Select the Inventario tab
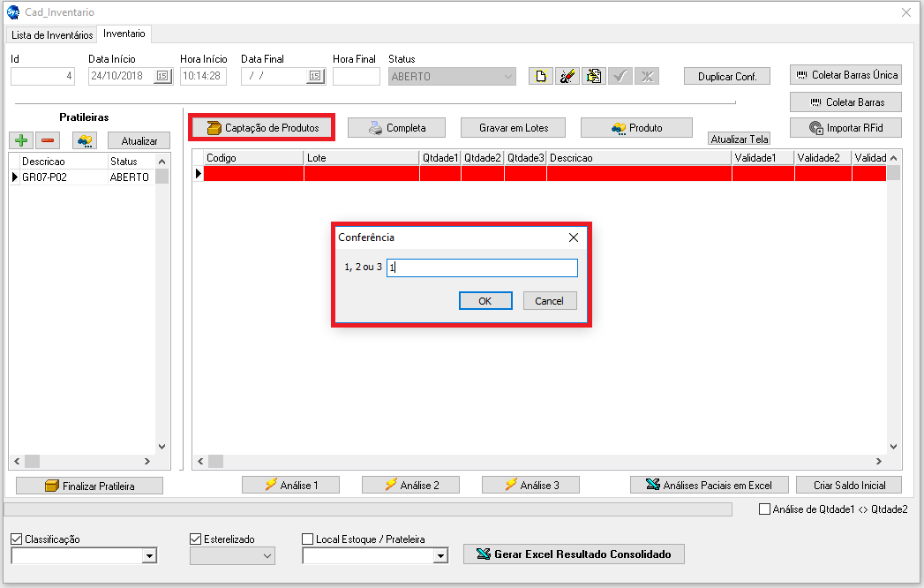Image resolution: width=924 pixels, height=588 pixels. click(x=124, y=34)
